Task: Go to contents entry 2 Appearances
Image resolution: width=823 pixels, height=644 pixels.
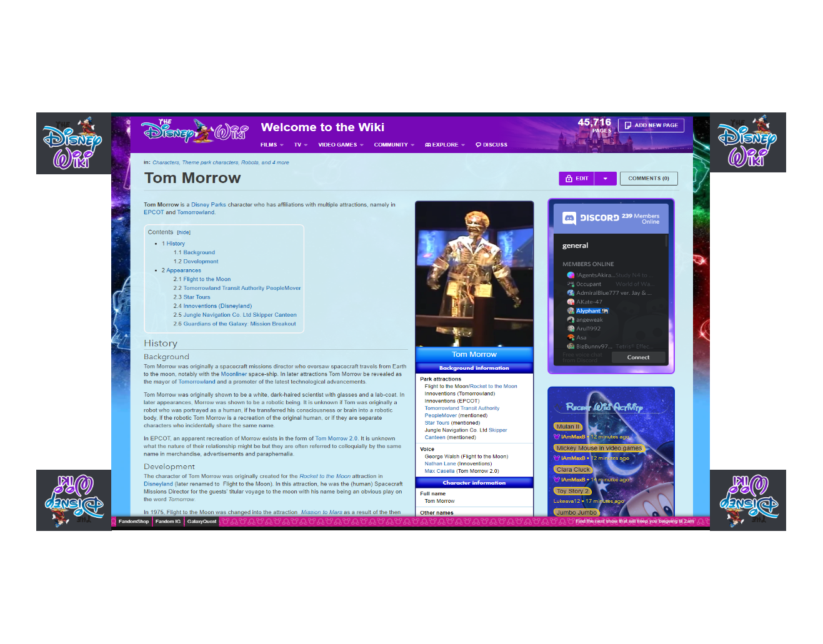Action: coord(181,270)
